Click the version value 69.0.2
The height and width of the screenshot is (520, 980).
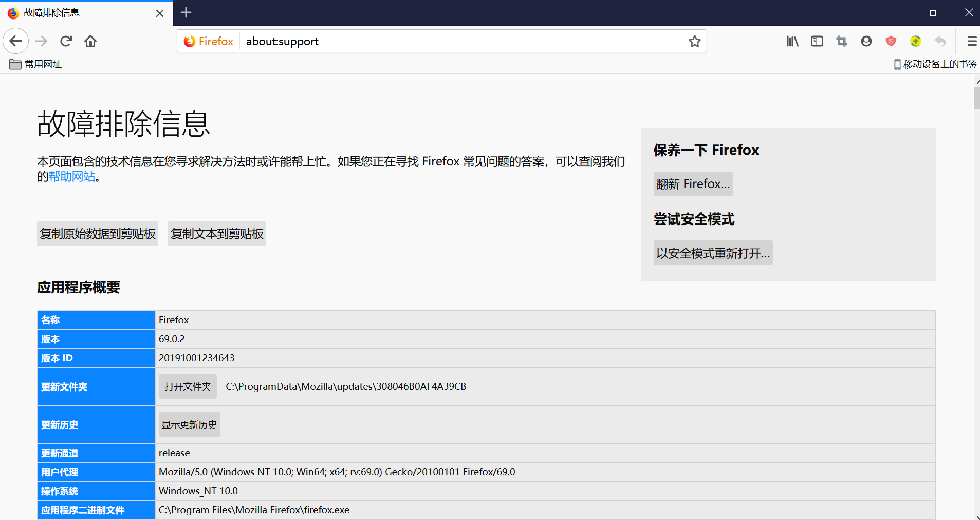(x=172, y=339)
